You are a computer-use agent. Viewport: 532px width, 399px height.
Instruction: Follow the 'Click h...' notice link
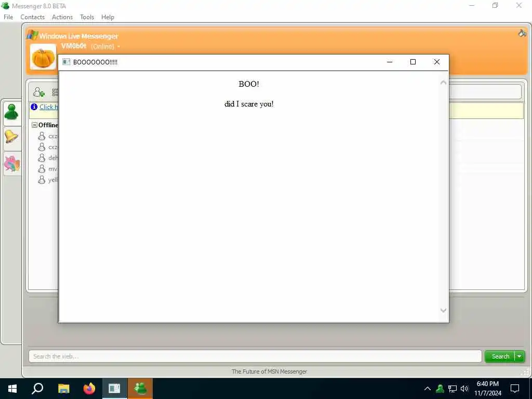coord(48,107)
